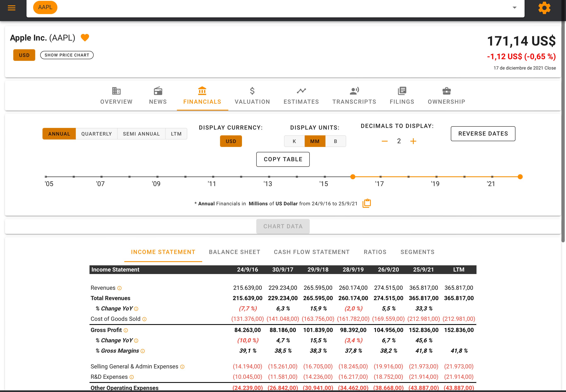
Task: Expand the ticker search dropdown arrow
Action: 514,8
